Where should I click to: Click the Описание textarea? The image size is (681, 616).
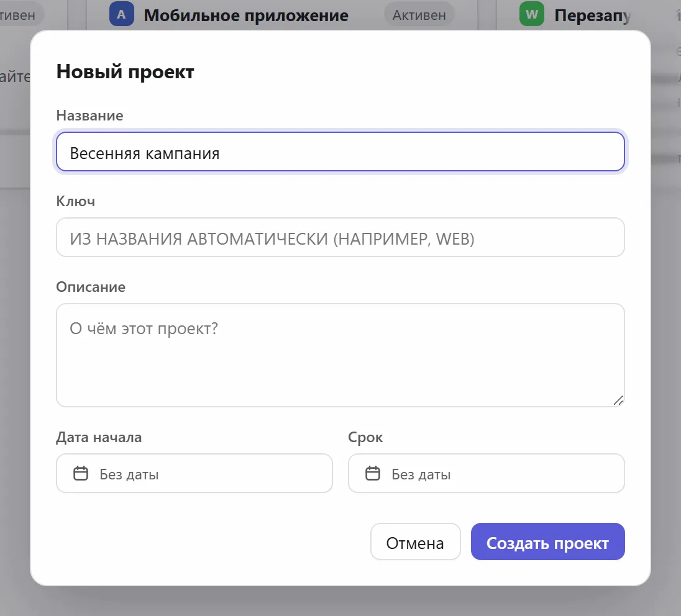click(x=340, y=355)
